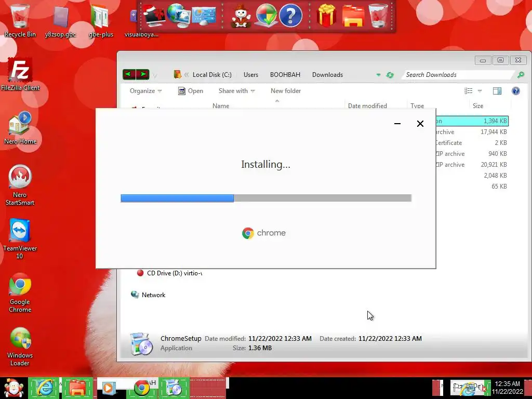532x399 pixels.
Task: Open the Windows Loader desktop icon
Action: tap(20, 347)
